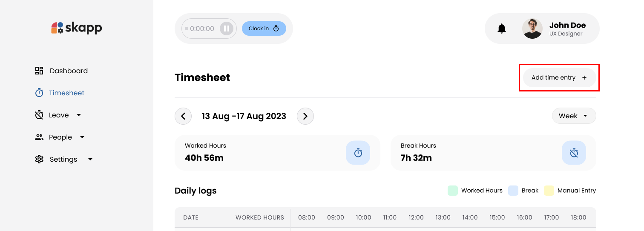Screen dimensions: 644x231
Task: Click the Leave timer icon in sidebar
Action: coord(39,115)
